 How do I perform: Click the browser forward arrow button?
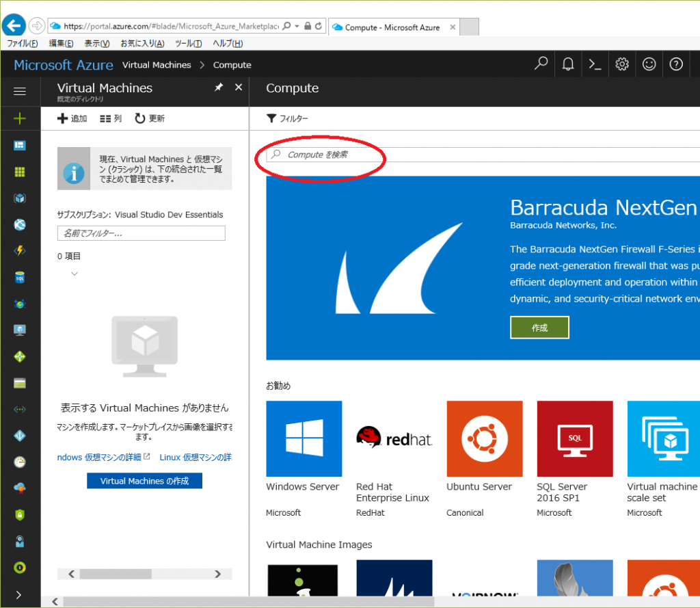tap(37, 26)
